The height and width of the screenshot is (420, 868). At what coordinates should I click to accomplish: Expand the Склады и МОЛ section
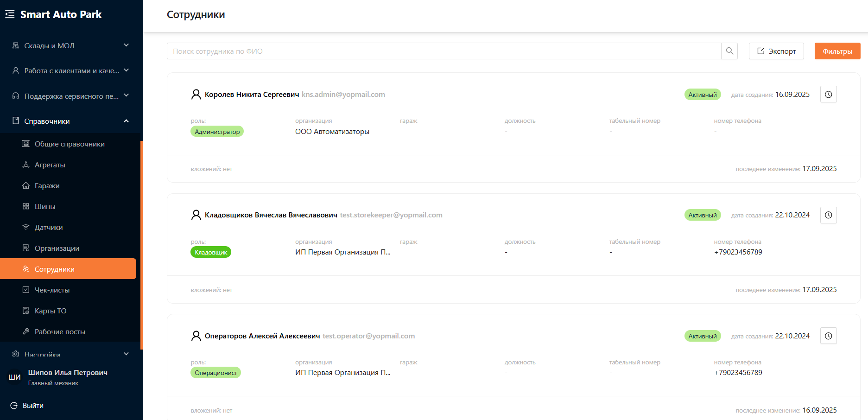[71, 46]
